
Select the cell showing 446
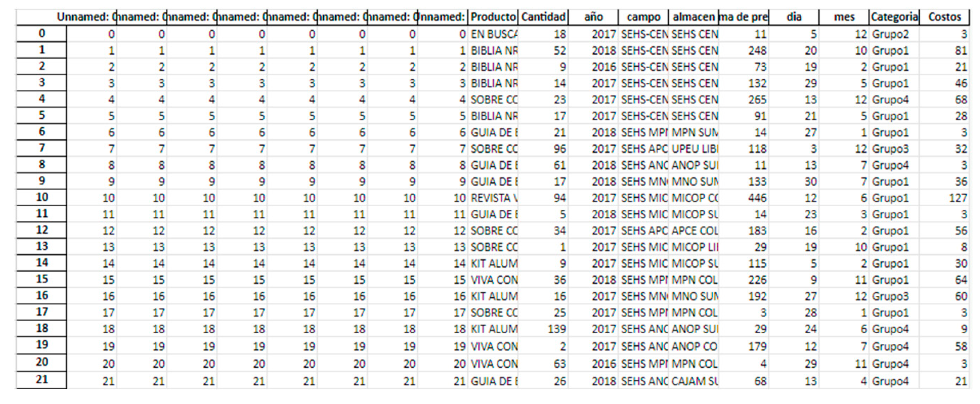click(744, 198)
